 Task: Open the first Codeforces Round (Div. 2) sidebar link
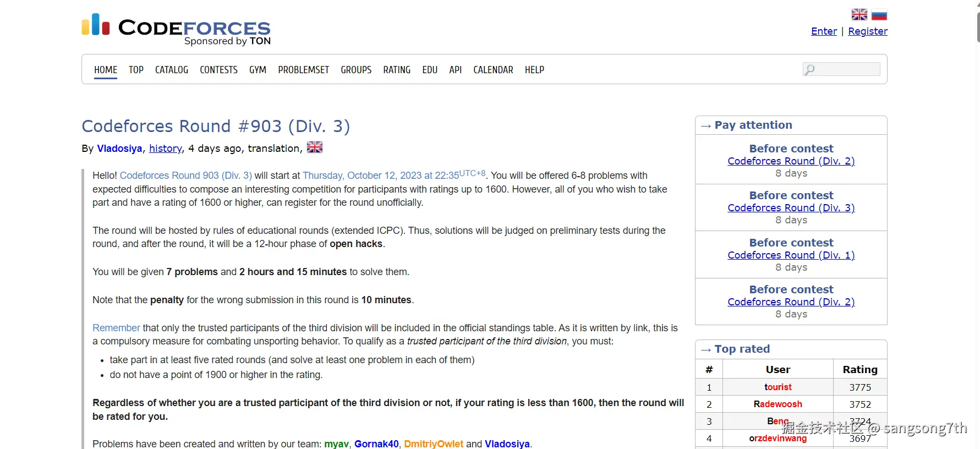791,161
